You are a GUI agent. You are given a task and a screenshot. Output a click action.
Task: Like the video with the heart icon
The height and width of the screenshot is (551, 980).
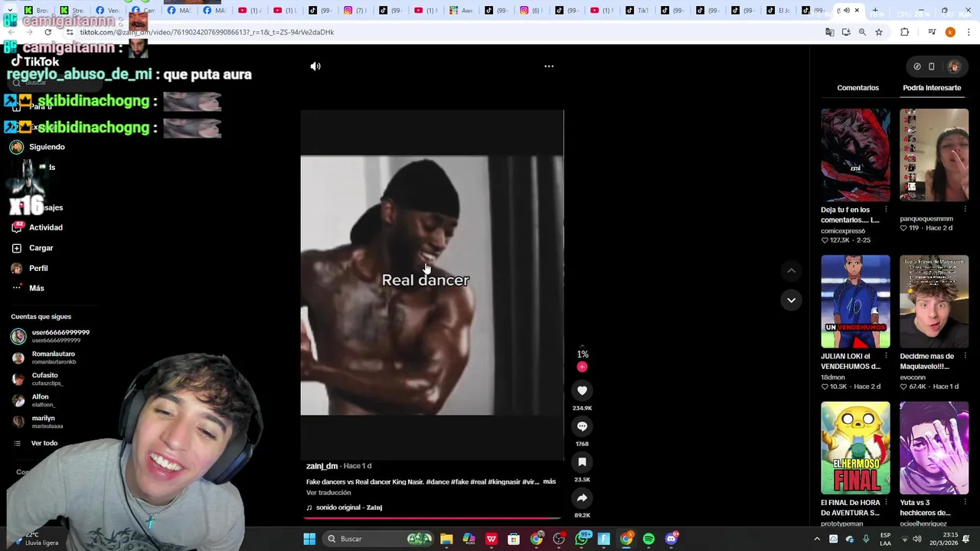[x=582, y=391]
